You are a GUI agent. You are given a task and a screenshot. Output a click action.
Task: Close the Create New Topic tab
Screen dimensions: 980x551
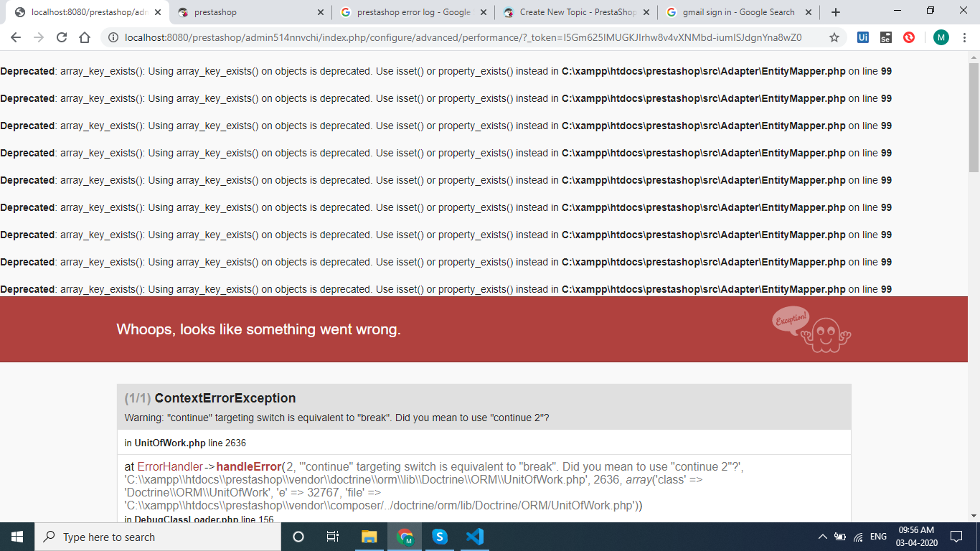point(646,12)
